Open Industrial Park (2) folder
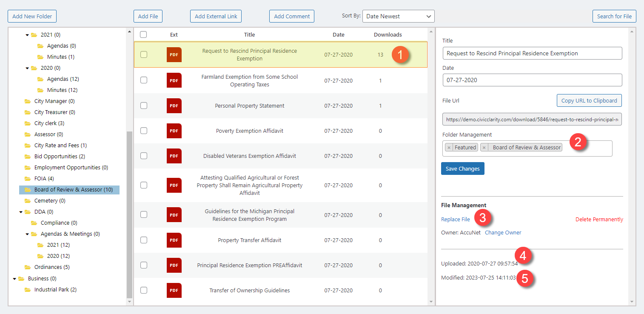 pyautogui.click(x=56, y=290)
